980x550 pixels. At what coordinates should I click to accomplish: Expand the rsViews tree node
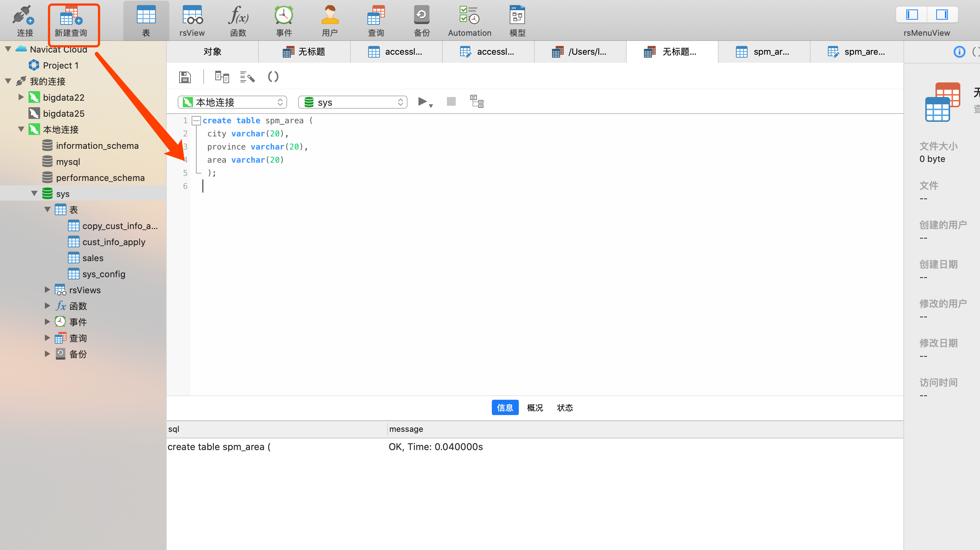pyautogui.click(x=47, y=290)
